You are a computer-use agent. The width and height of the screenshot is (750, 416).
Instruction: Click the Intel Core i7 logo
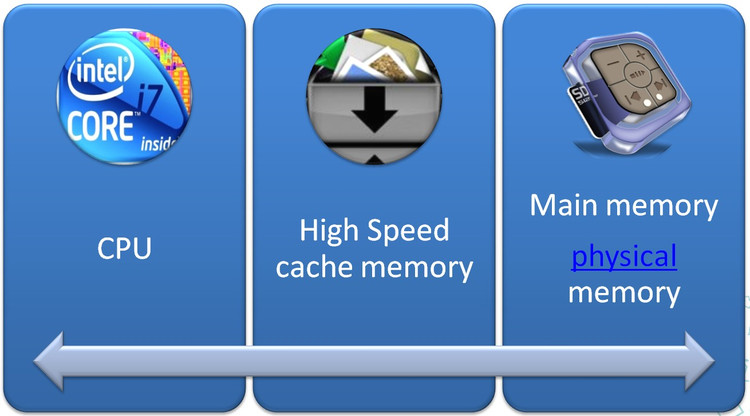[x=124, y=96]
